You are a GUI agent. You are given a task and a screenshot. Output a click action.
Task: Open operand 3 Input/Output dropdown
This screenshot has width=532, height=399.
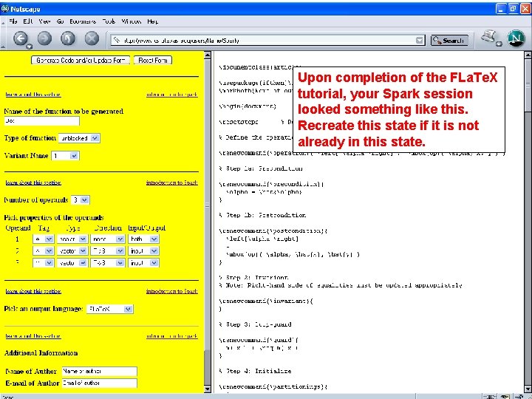point(143,262)
